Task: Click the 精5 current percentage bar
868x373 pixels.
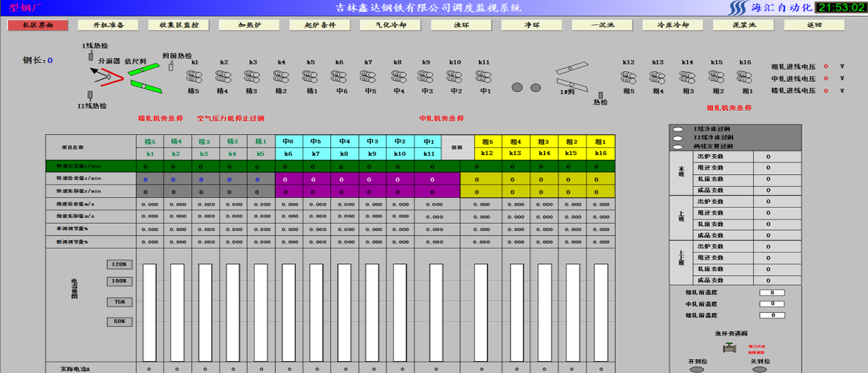Action: [150, 312]
